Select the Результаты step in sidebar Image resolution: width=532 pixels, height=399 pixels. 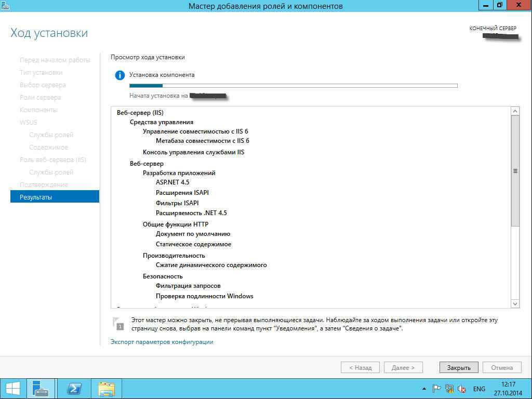[x=55, y=197]
